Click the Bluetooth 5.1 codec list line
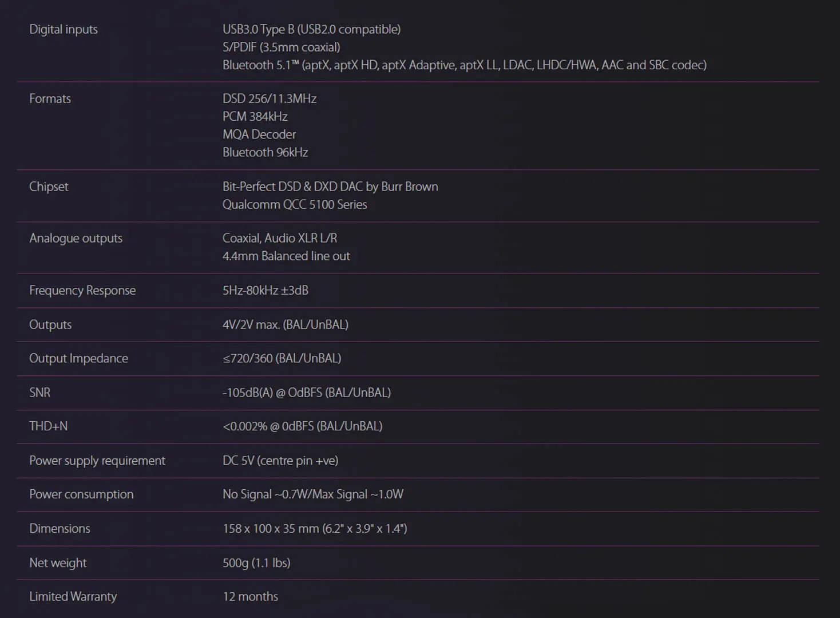The height and width of the screenshot is (618, 840). (464, 65)
